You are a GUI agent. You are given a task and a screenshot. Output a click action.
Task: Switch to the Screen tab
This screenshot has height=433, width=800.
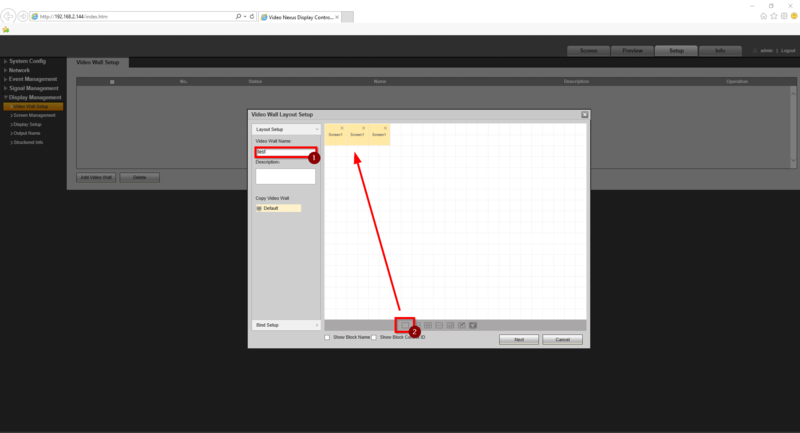tap(589, 50)
